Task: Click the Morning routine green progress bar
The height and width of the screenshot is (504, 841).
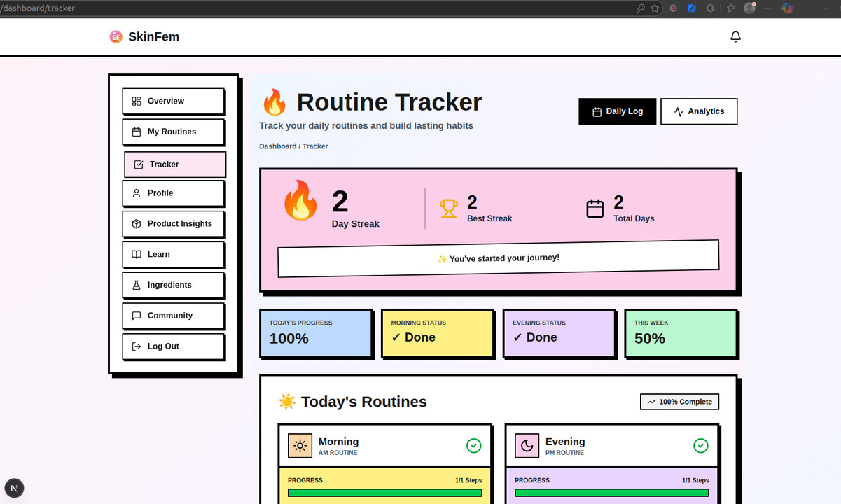Action: pyautogui.click(x=384, y=492)
